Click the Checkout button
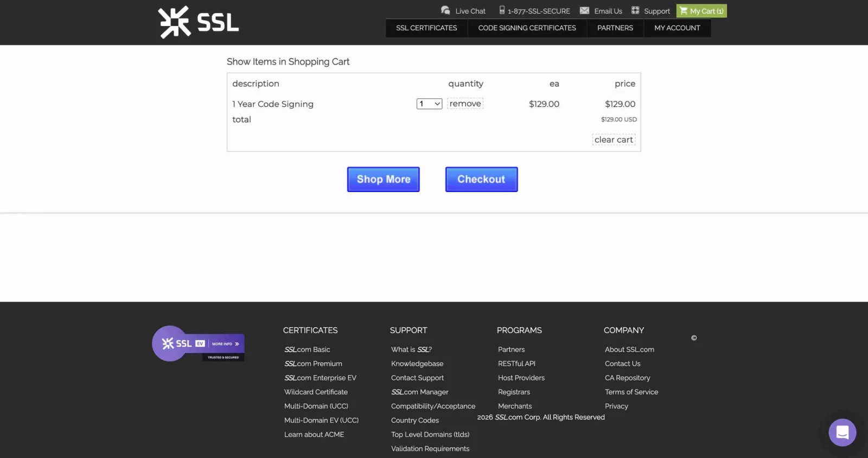Image resolution: width=868 pixels, height=458 pixels. [x=482, y=180]
